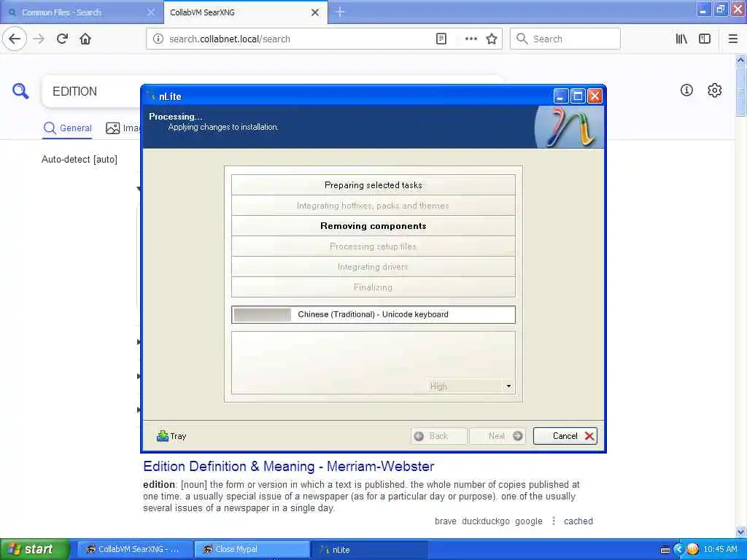Viewport: 747px width, 560px height.
Task: Expand hidden system tray icons arrow
Action: (679, 550)
